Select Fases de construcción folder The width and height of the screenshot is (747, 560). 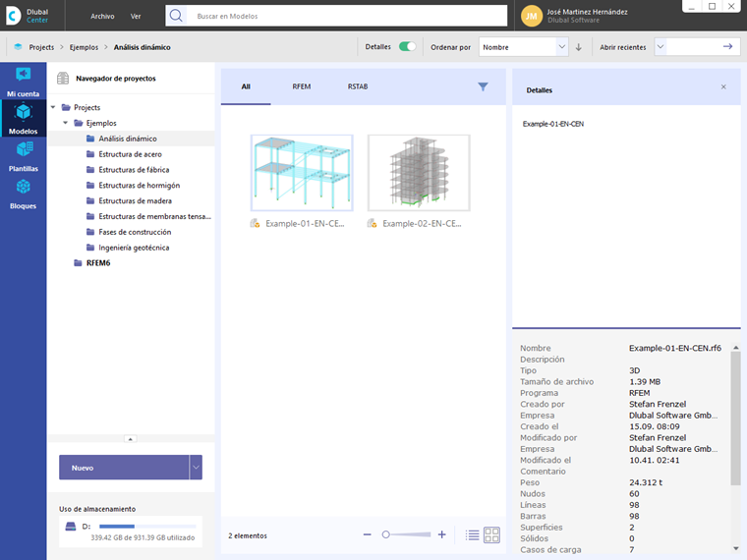pos(135,232)
